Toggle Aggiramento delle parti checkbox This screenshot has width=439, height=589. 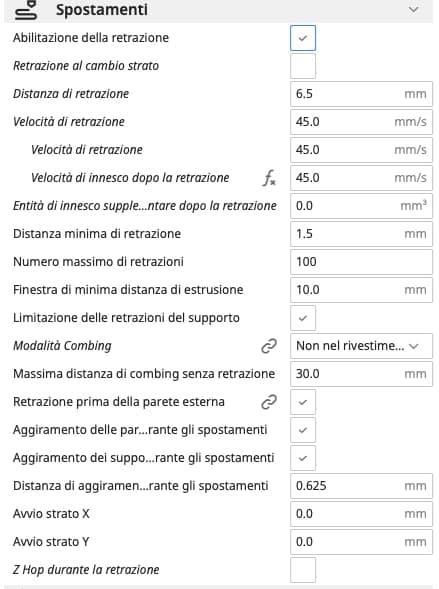pyautogui.click(x=303, y=430)
